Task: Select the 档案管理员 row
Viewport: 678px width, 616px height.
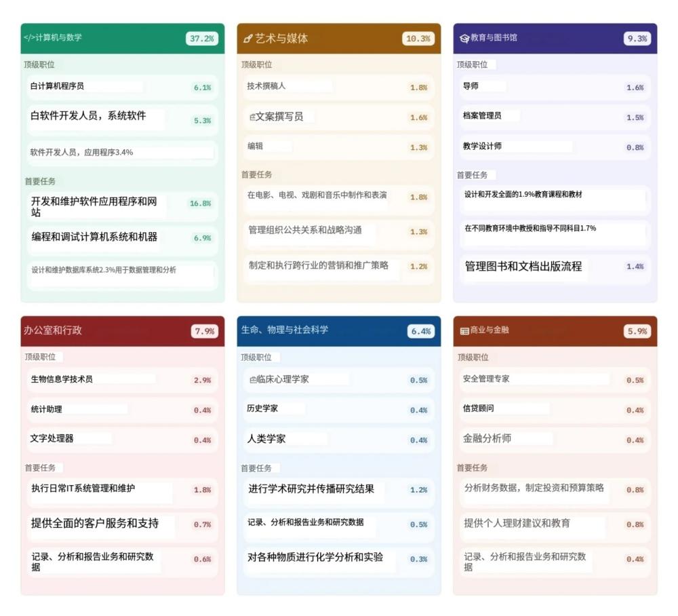Action: pos(555,117)
